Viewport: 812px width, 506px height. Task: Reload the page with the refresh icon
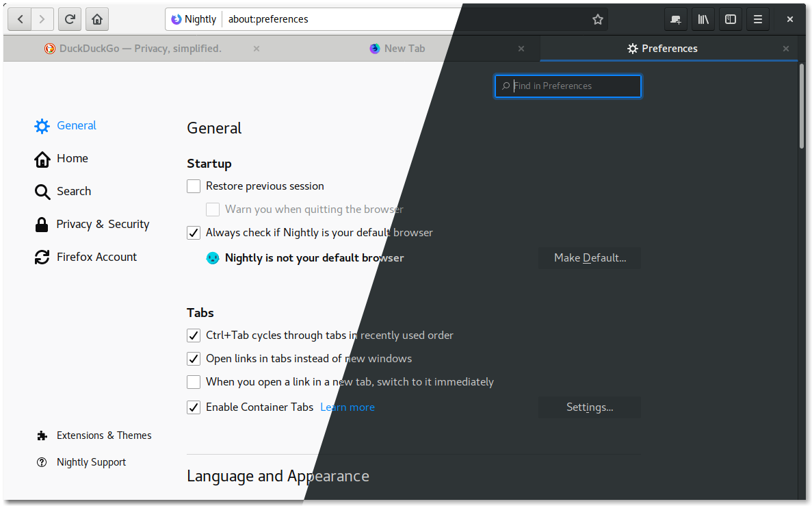coord(69,19)
